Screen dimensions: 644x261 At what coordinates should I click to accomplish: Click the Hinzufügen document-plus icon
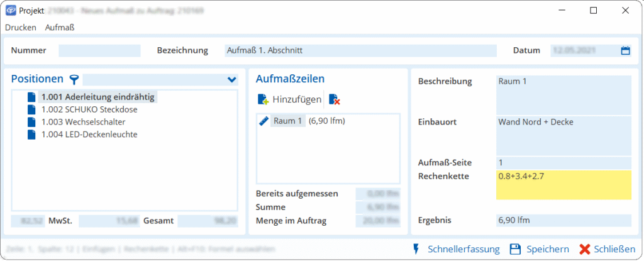point(263,99)
